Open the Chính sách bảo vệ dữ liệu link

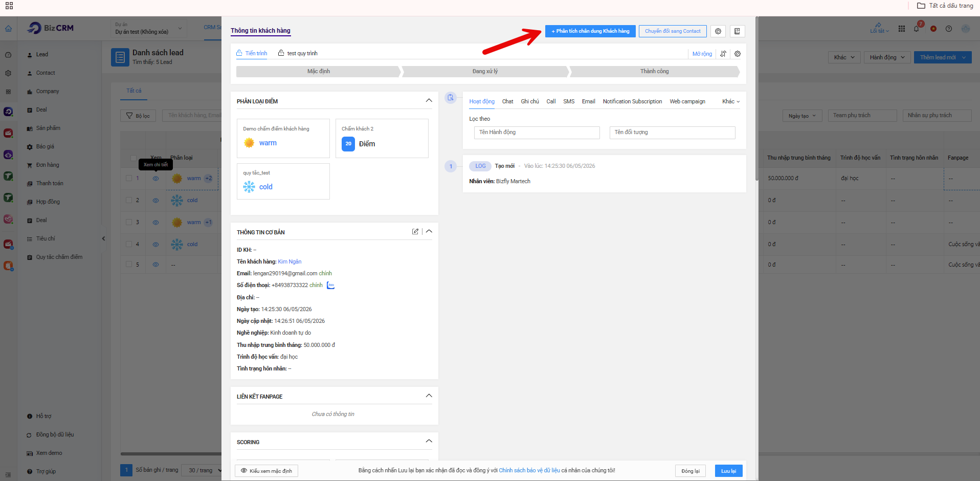tap(529, 470)
